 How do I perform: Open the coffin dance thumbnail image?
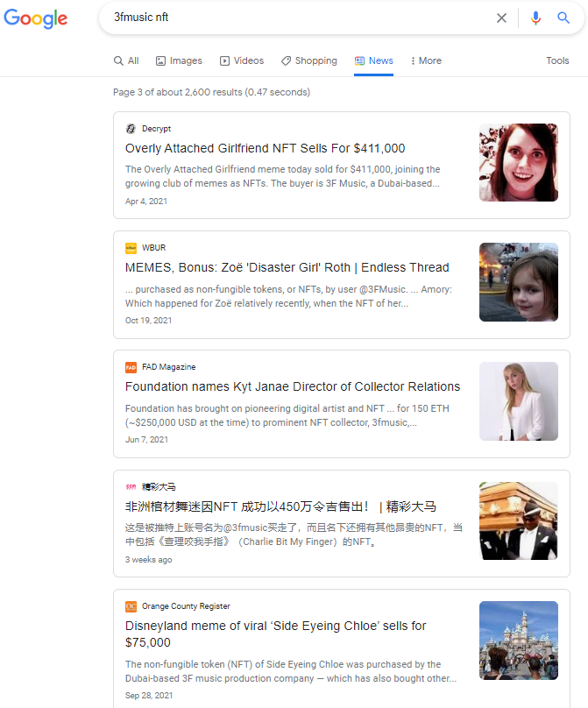[519, 520]
